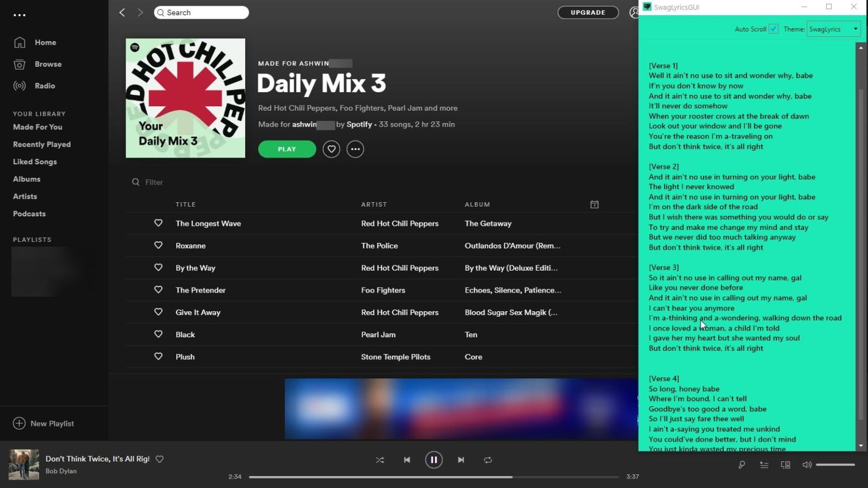
Task: Open Liked Songs
Action: (35, 162)
